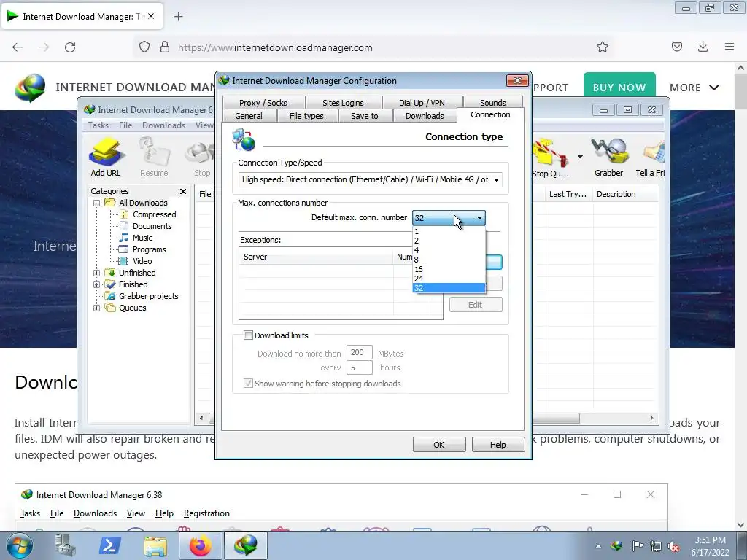Expand the Finished tree node
Image resolution: width=747 pixels, height=560 pixels.
click(x=97, y=285)
